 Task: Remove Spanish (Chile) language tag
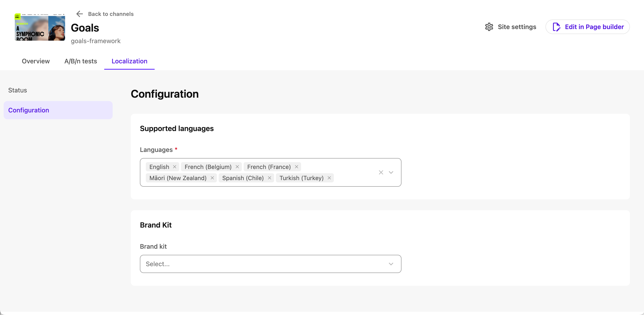click(270, 178)
